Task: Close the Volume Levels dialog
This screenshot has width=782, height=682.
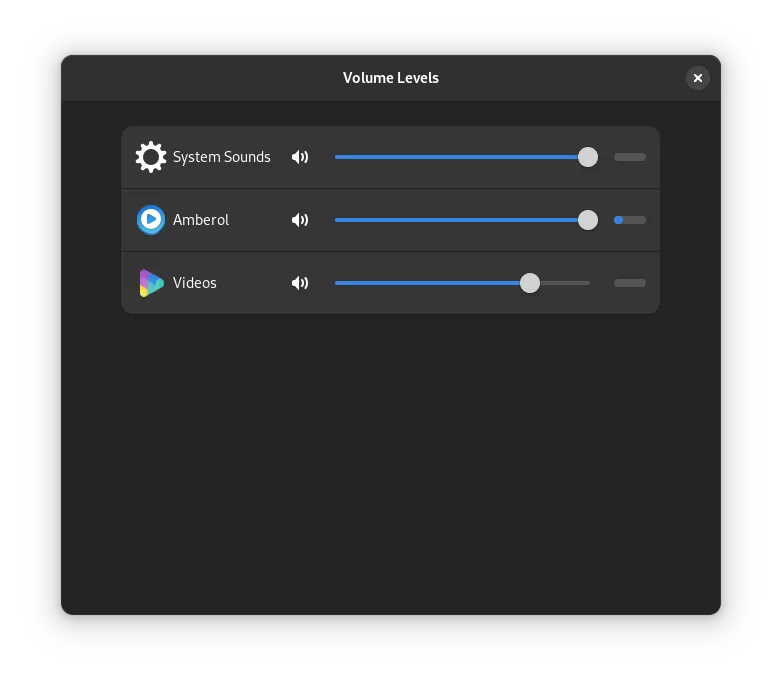Action: tap(698, 78)
